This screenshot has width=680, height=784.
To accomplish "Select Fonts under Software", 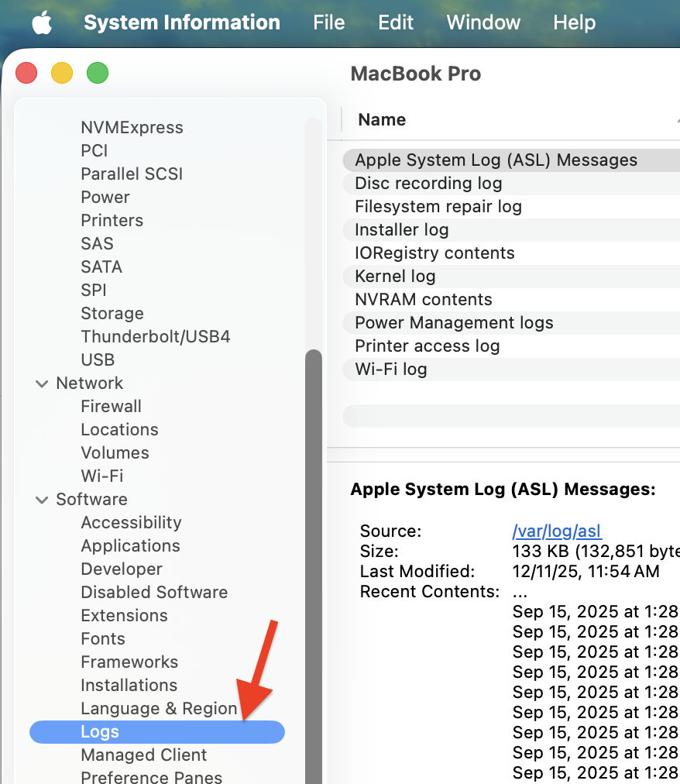I will tap(103, 639).
